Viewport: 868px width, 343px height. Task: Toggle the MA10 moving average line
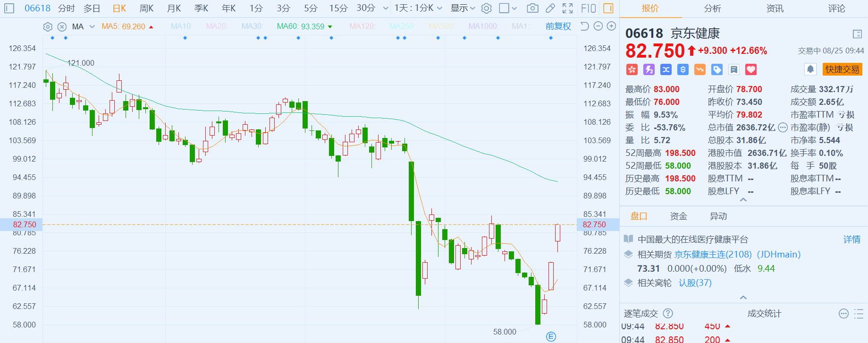[x=181, y=26]
